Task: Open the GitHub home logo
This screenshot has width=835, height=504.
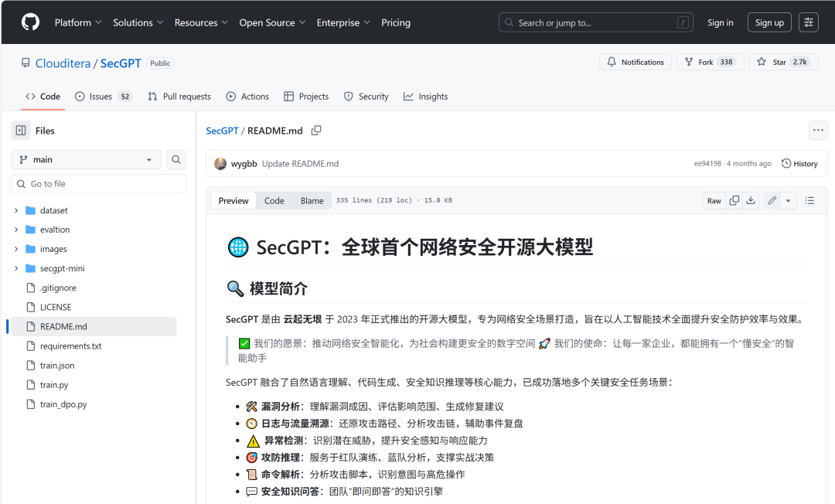Action: 30,22
